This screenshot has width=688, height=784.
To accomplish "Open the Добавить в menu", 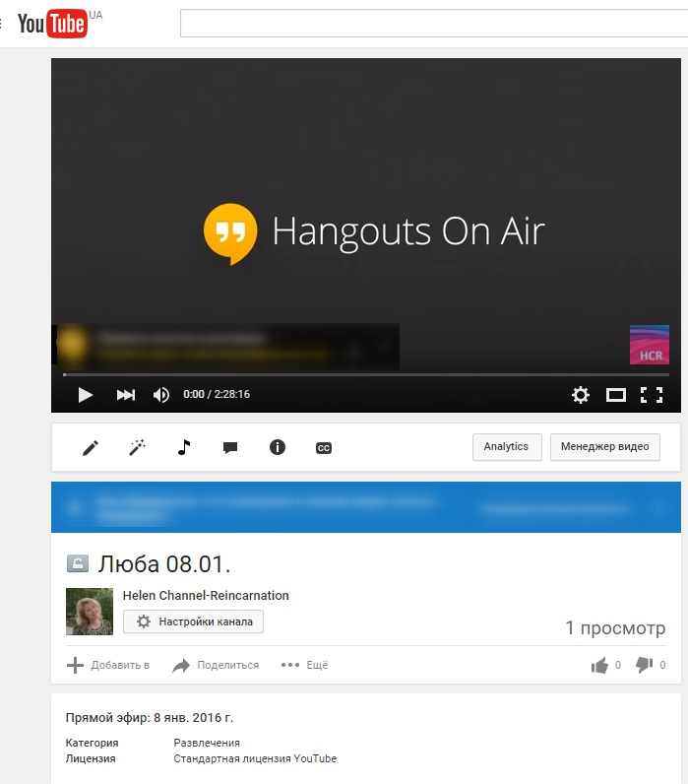I will [108, 666].
